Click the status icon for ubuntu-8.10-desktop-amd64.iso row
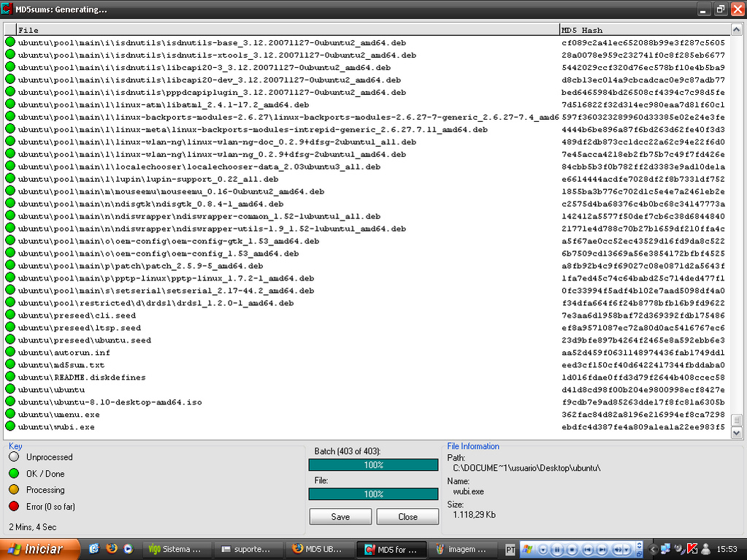 point(10,402)
